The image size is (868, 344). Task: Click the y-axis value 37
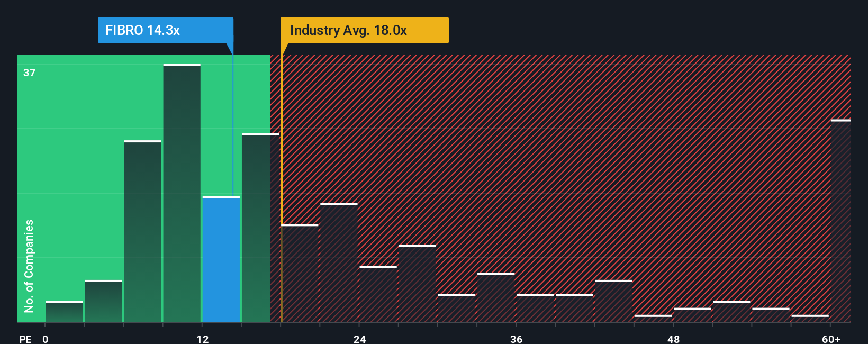[x=30, y=73]
